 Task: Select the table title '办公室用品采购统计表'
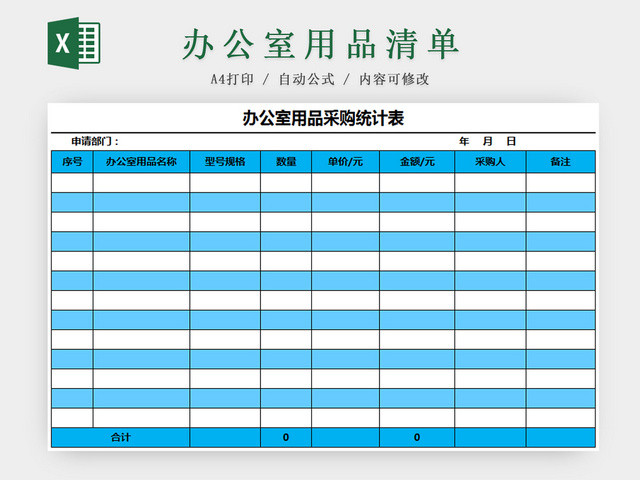coord(323,118)
